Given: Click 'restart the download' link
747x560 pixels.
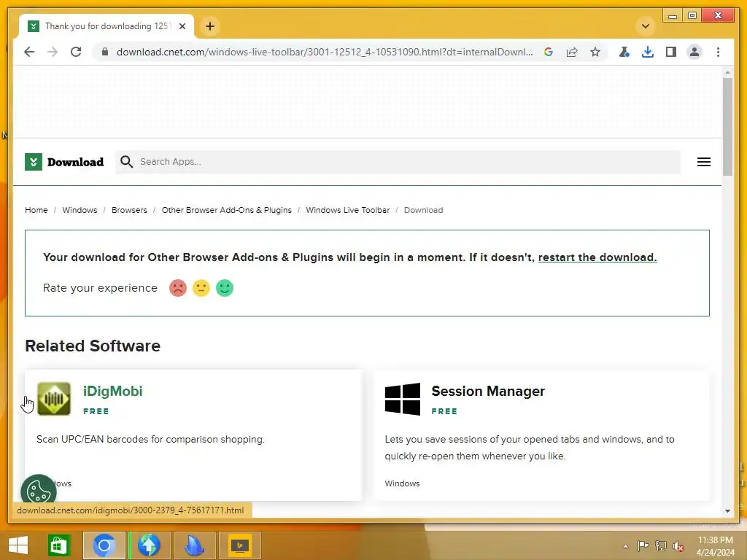Looking at the screenshot, I should point(597,257).
